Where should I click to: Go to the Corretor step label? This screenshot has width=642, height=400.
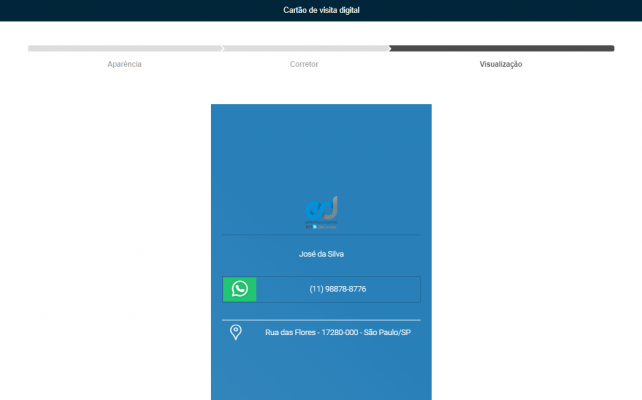coord(304,64)
